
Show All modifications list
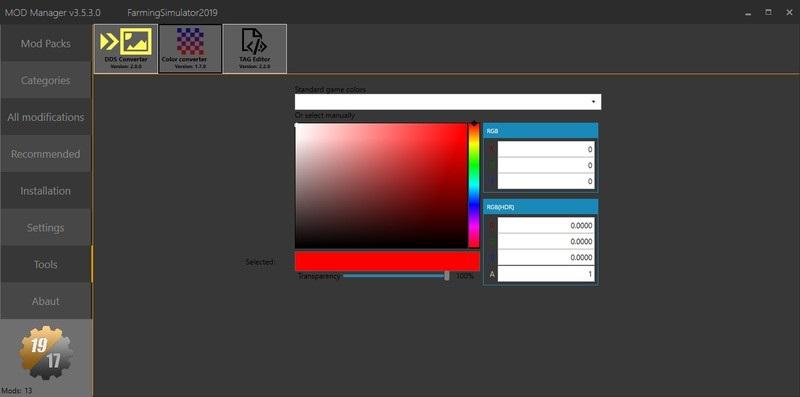(46, 117)
